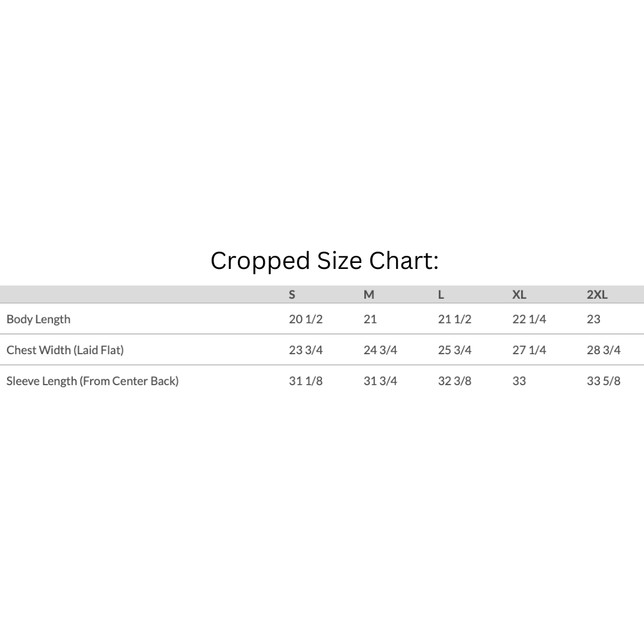Select the M column header
The image size is (644, 644).
[369, 295]
